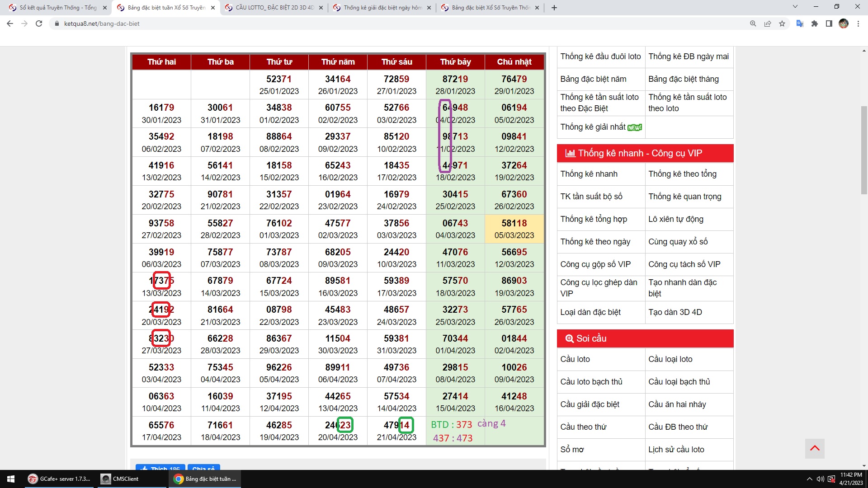This screenshot has height=488, width=868.
Task: Open the Extensions puzzle icon
Action: (x=815, y=23)
